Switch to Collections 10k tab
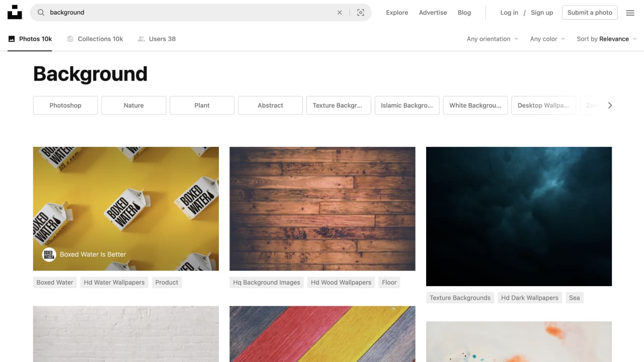Viewport: 644px width, 362px height. click(x=95, y=39)
